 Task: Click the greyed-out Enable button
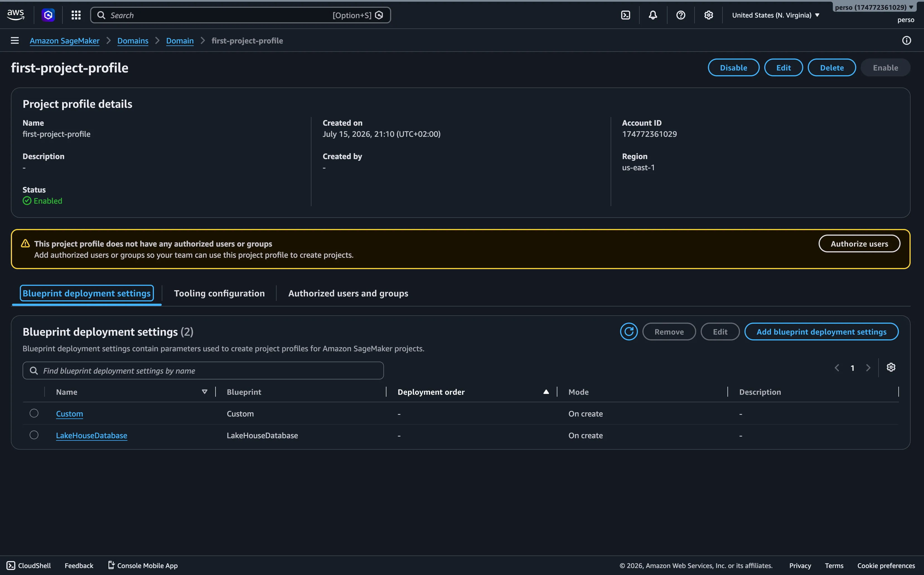pos(886,68)
